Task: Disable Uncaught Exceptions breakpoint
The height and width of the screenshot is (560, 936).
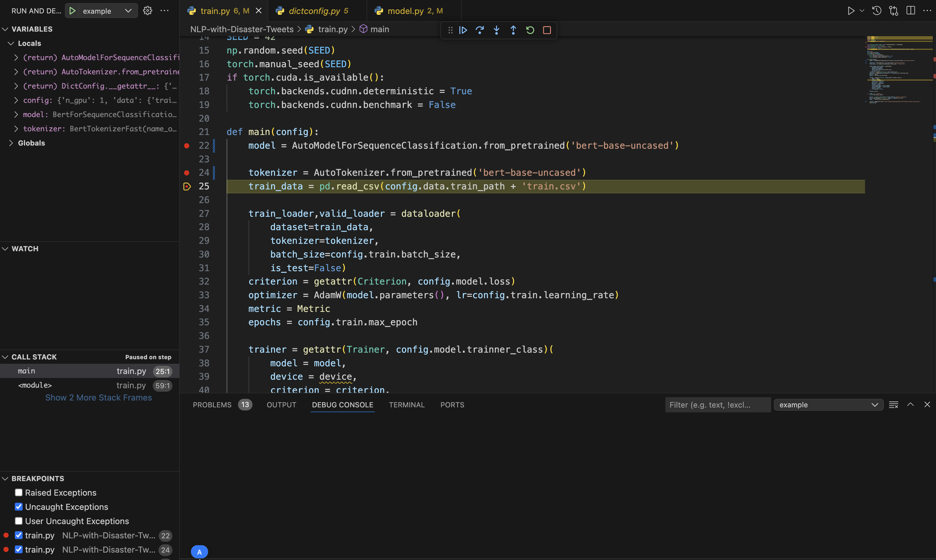Action: tap(19, 507)
